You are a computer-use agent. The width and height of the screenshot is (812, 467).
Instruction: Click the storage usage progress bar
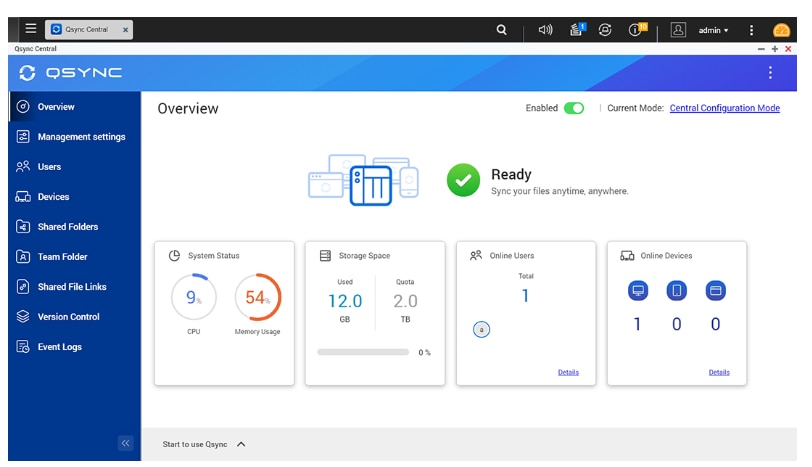point(362,352)
